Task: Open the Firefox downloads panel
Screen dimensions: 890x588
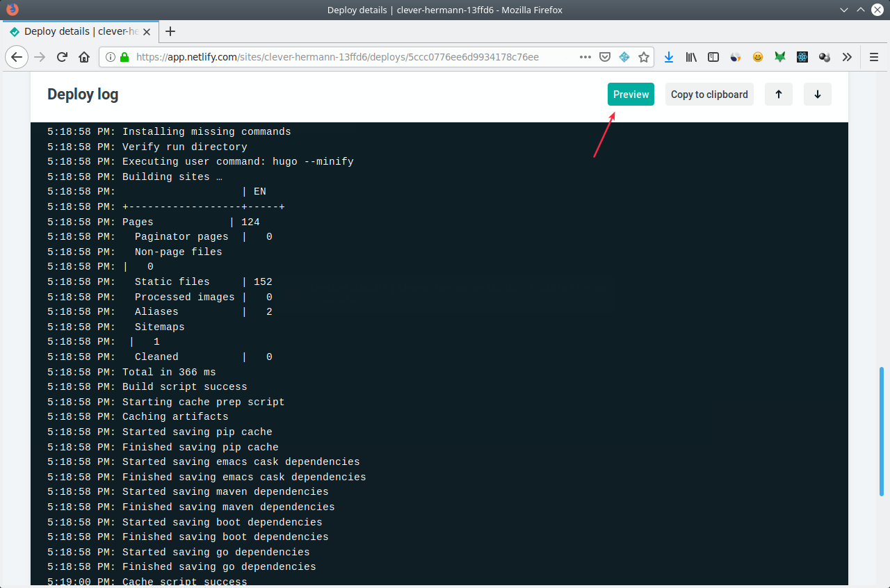Action: pos(669,57)
